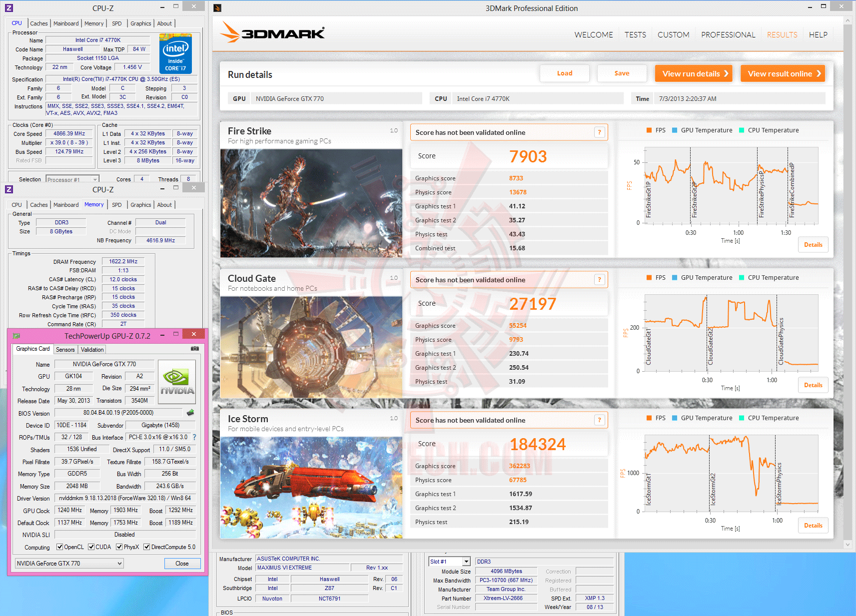Click the GPU-Z Name field with the card name

pos(104,364)
